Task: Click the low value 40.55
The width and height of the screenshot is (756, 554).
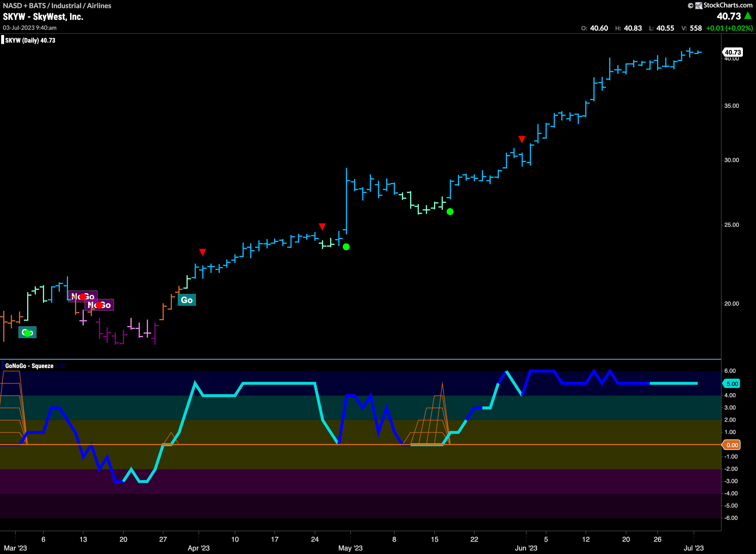Action: (665, 28)
